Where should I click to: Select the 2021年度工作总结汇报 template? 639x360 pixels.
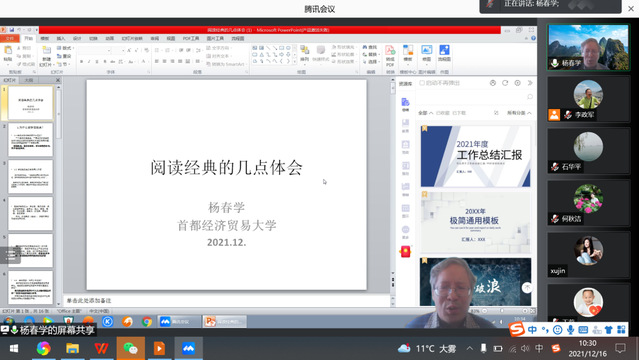476,156
